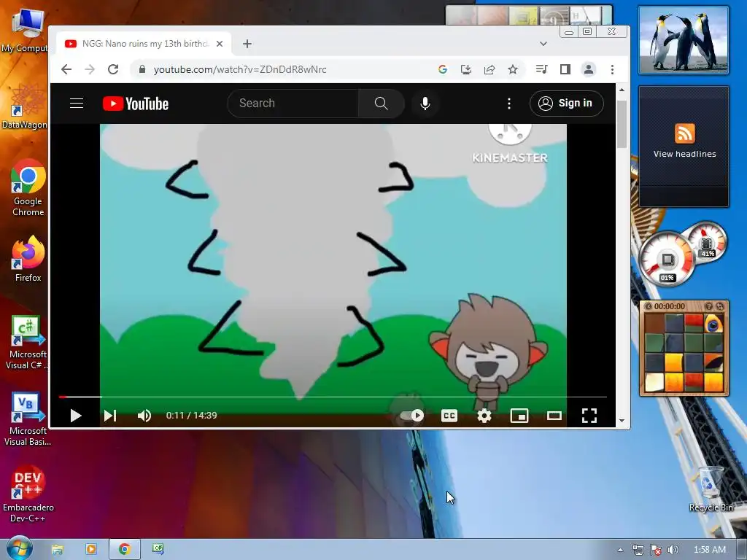Click View headlines in the feed gadget
The image size is (747, 560).
pos(684,154)
